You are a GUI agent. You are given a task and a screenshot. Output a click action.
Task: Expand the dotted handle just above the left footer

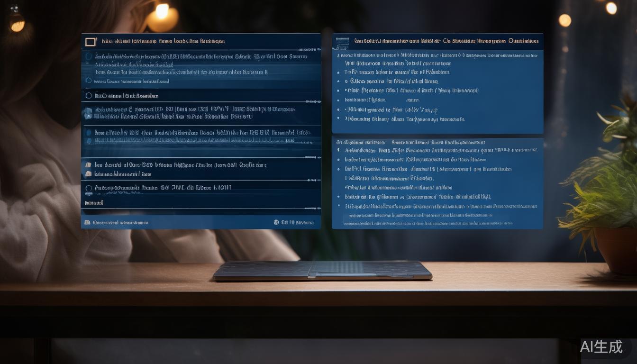pos(313,209)
